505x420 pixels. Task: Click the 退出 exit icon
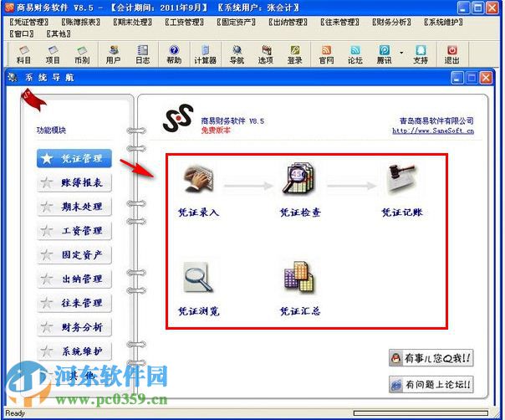pyautogui.click(x=451, y=54)
